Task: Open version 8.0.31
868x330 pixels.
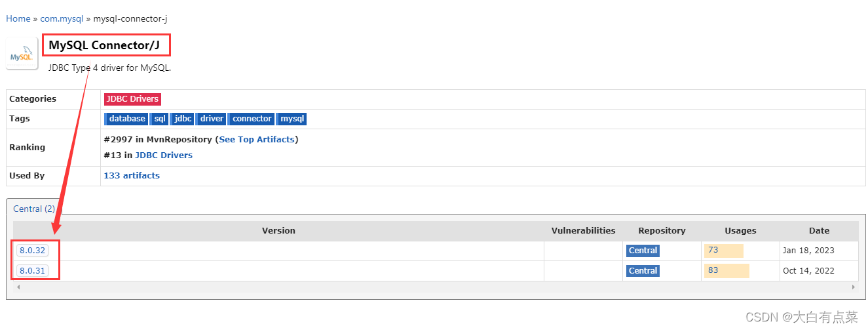Action: pyautogui.click(x=33, y=270)
